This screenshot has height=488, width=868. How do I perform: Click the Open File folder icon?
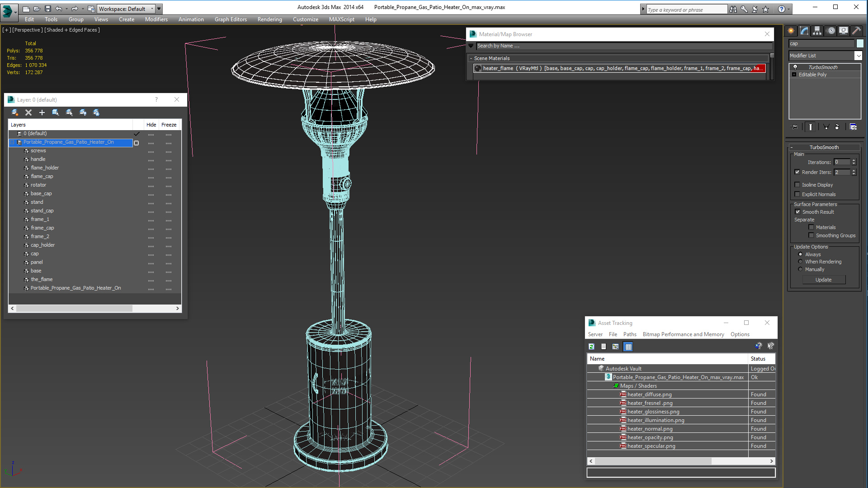(37, 9)
